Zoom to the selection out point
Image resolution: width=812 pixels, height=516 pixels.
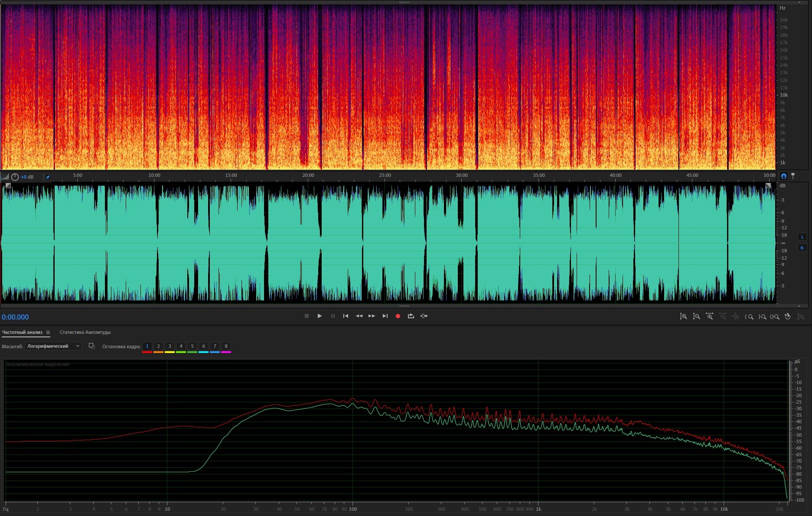click(762, 317)
